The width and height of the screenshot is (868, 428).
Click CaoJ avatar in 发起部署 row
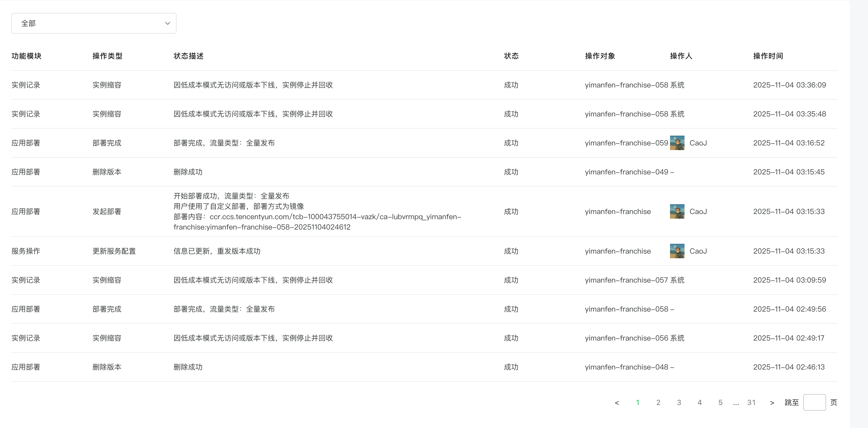(x=677, y=211)
